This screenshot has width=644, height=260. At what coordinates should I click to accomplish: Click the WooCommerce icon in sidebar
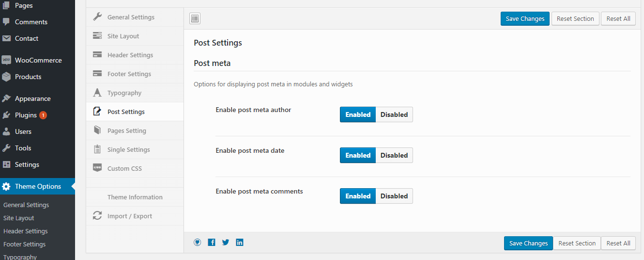6,60
